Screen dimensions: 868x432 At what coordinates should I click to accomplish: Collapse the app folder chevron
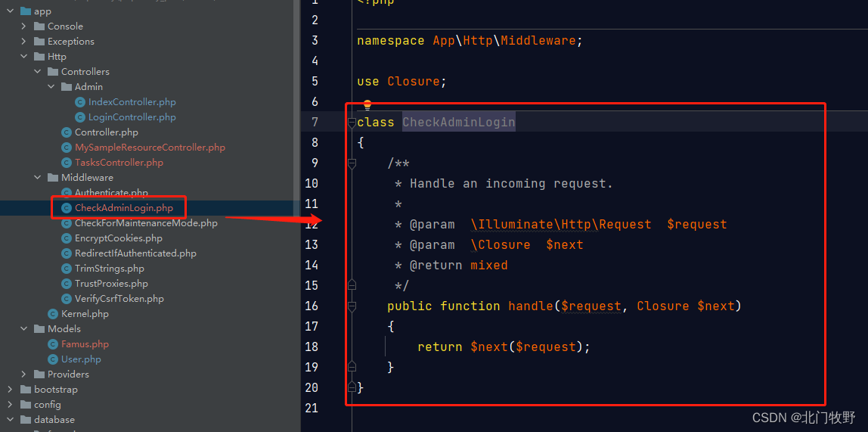(x=10, y=11)
